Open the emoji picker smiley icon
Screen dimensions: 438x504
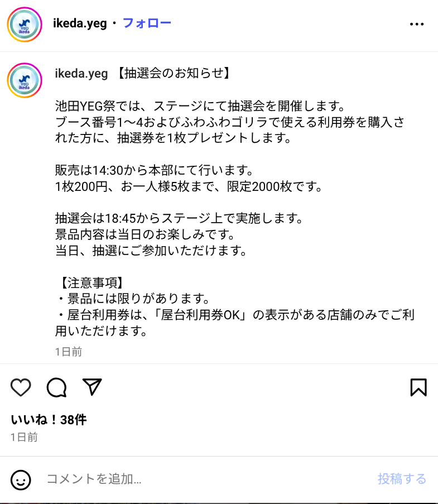[x=21, y=480]
